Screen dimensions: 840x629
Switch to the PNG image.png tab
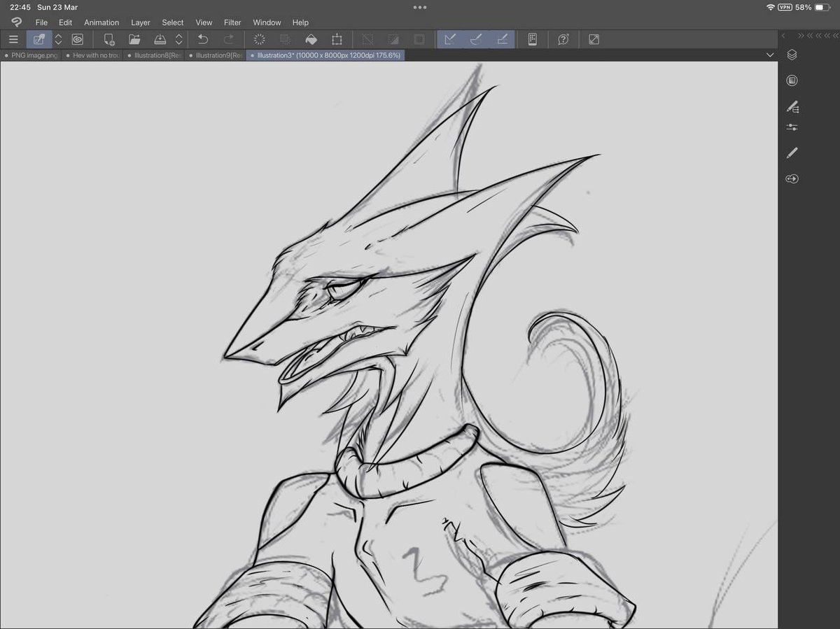point(31,55)
